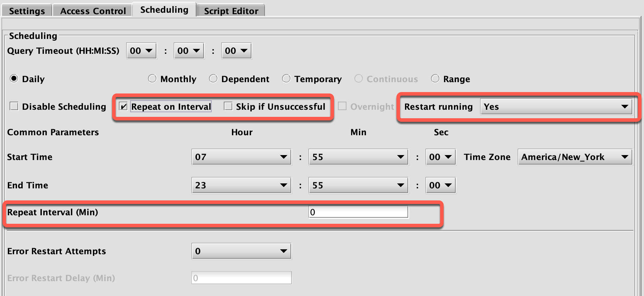Viewport: 644px width, 296px height.
Task: Open the Time Zone dropdown
Action: [x=574, y=157]
